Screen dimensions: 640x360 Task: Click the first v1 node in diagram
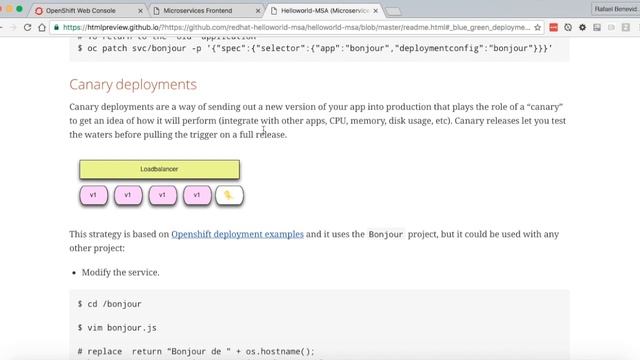point(93,195)
